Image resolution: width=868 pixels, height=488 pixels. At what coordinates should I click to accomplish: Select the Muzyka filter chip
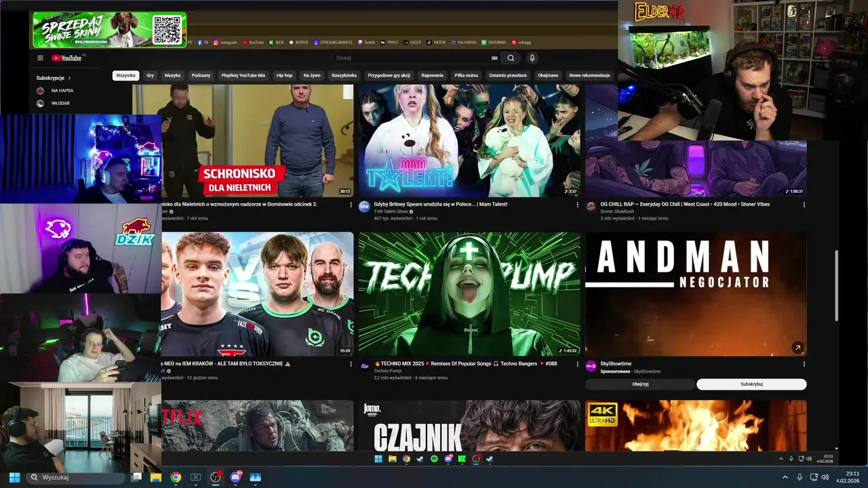tap(172, 75)
